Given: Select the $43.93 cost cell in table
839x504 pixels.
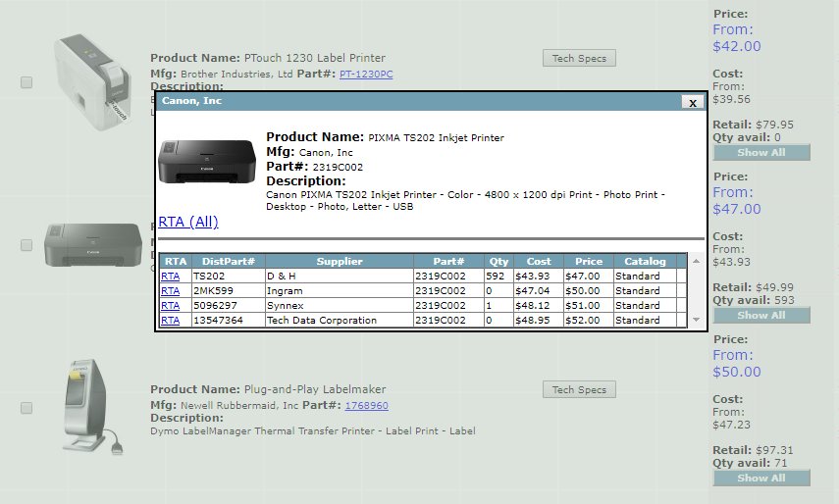Looking at the screenshot, I should click(x=539, y=277).
